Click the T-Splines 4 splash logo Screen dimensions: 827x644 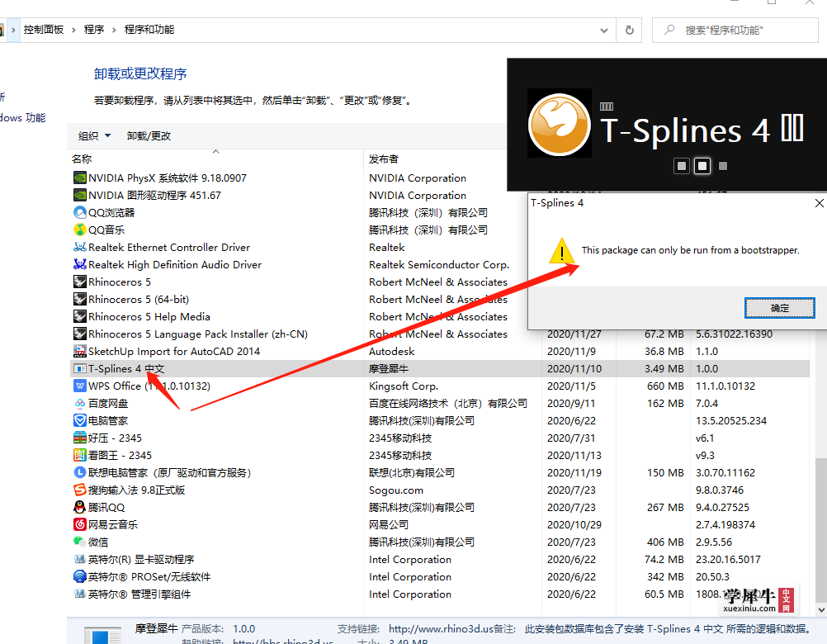click(559, 125)
